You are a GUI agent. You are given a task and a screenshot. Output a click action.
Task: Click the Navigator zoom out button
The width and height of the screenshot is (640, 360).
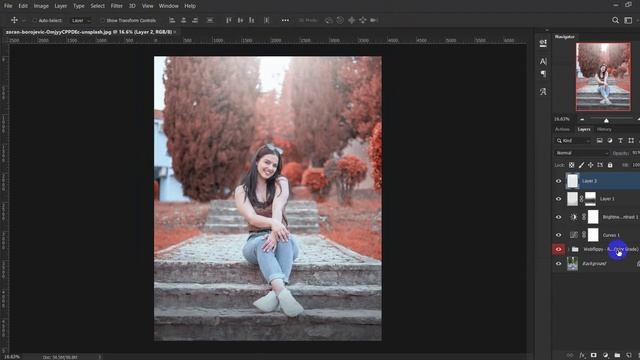coord(582,119)
